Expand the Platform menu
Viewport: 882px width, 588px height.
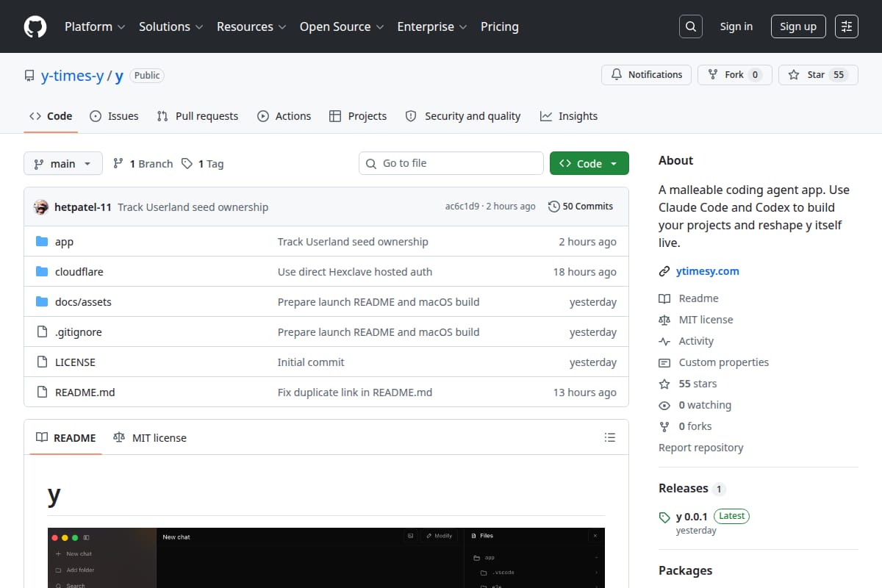(x=94, y=26)
